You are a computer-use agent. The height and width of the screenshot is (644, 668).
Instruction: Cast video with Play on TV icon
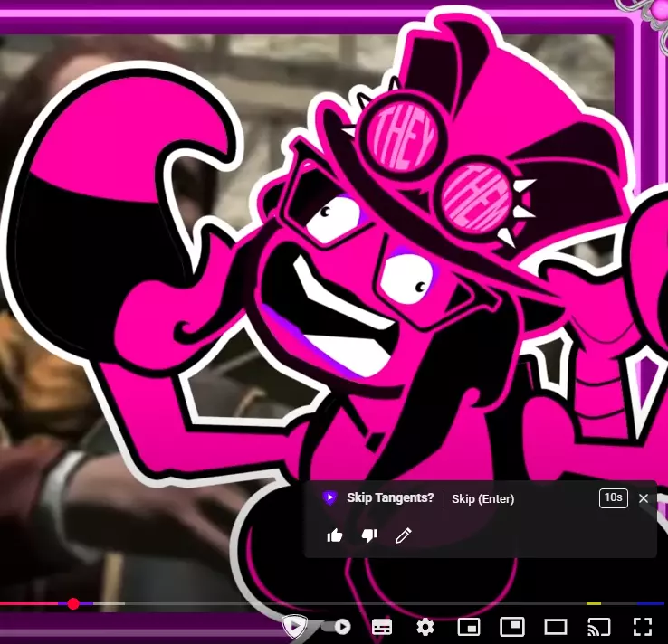coord(599,627)
